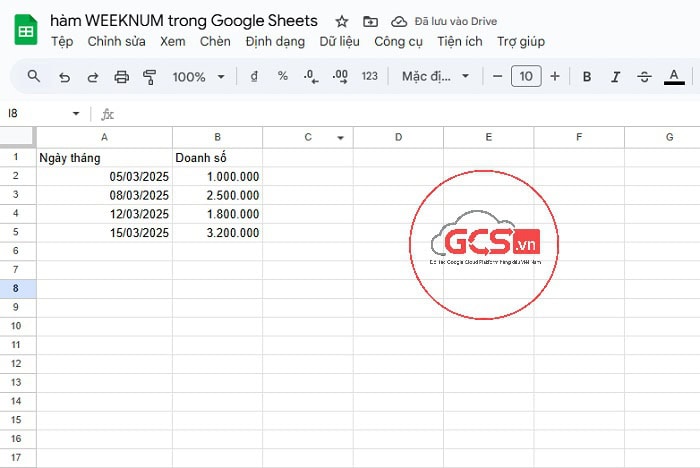The height and width of the screenshot is (468, 700).
Task: Open the text color picker
Action: click(x=674, y=76)
